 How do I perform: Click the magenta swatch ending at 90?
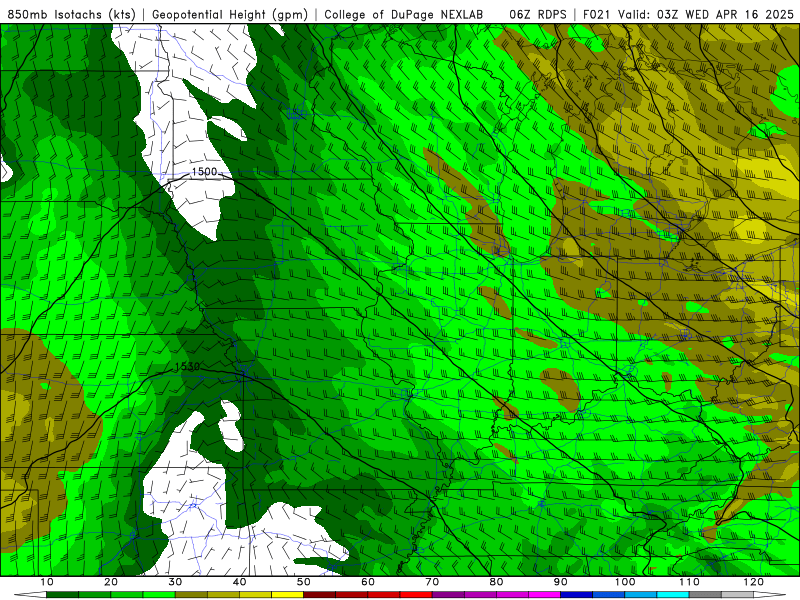click(x=544, y=595)
